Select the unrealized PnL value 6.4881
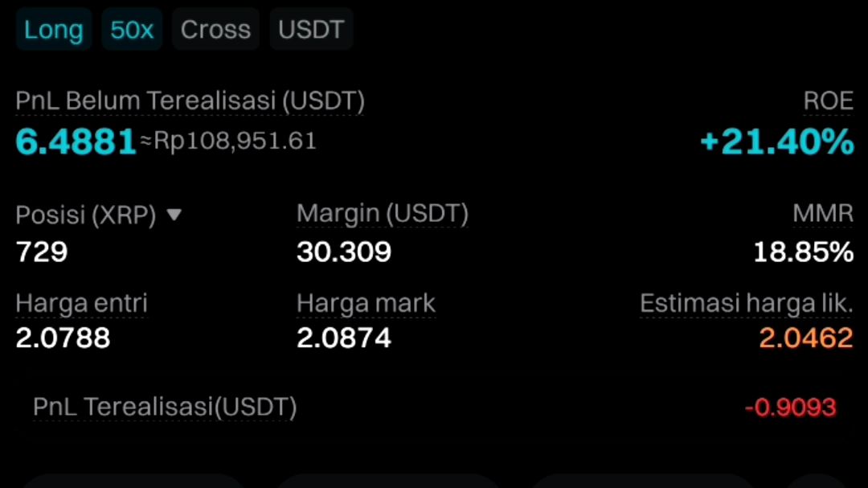Screen dimensions: 868x488 click(76, 141)
